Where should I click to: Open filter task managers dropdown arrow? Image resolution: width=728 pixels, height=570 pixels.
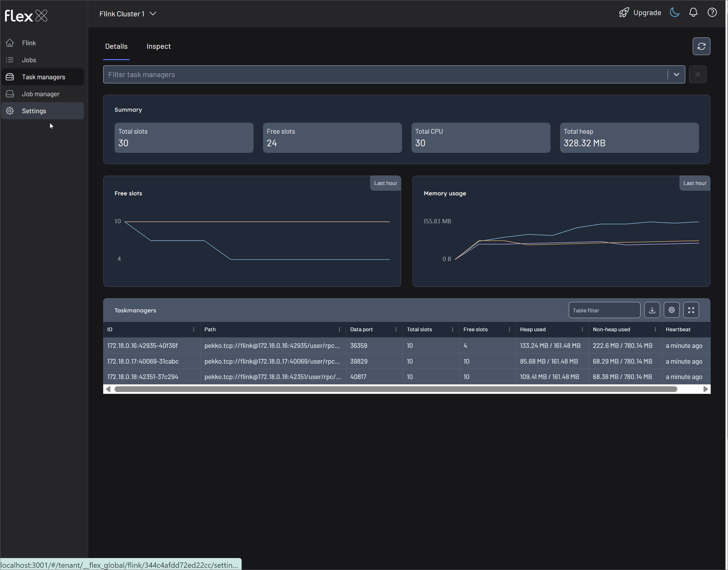coord(676,75)
